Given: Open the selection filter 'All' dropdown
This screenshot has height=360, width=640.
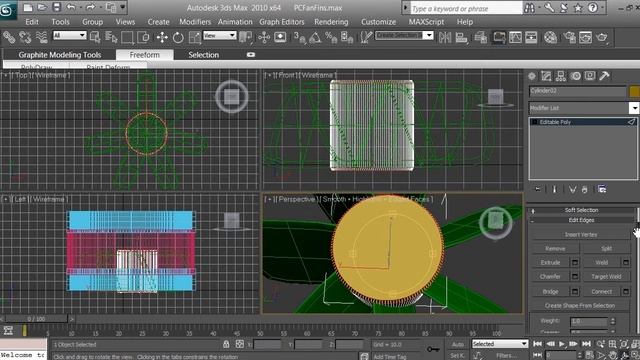Looking at the screenshot, I should pyautogui.click(x=69, y=36).
